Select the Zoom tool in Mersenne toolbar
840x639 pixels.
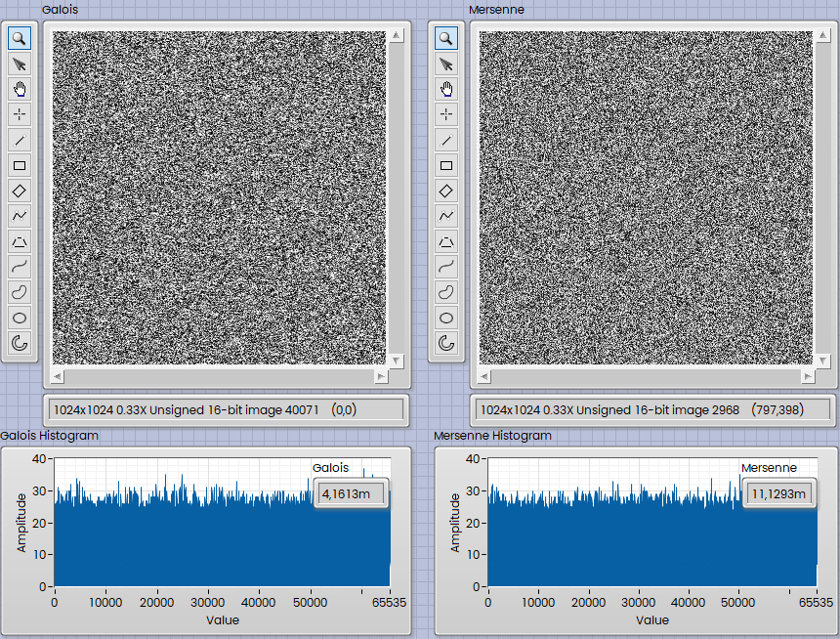(446, 39)
